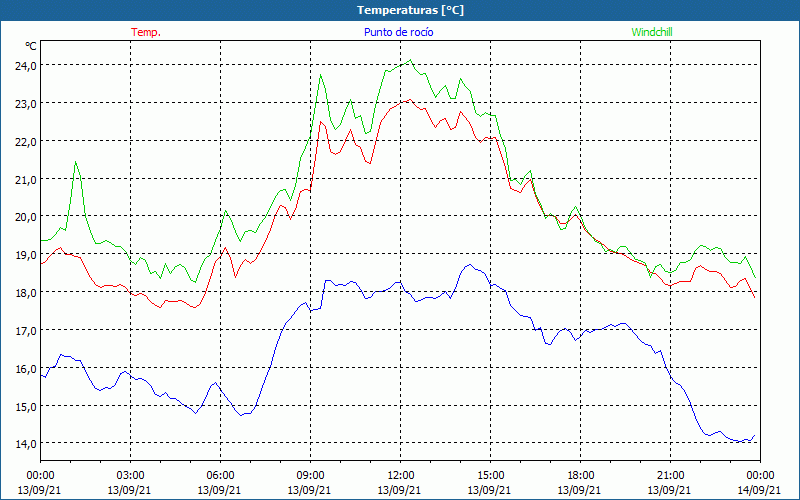Click the °C unit label on y-axis

pos(31,46)
